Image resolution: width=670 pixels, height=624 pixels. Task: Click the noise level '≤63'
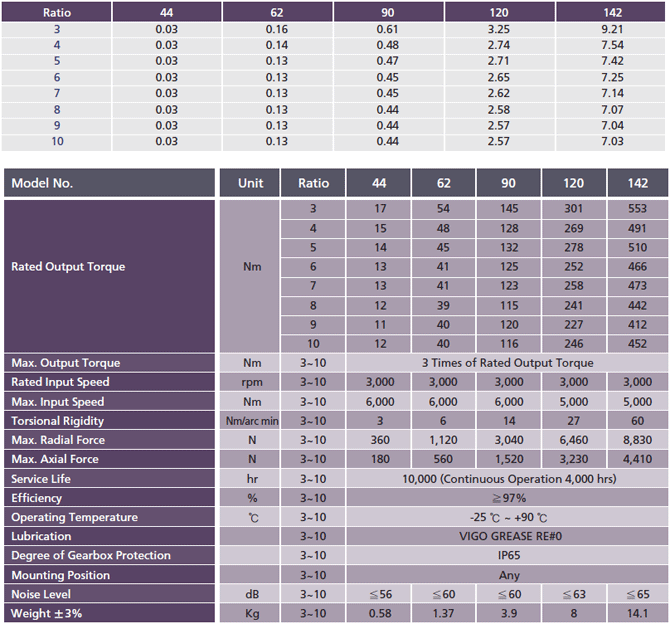coord(573,595)
